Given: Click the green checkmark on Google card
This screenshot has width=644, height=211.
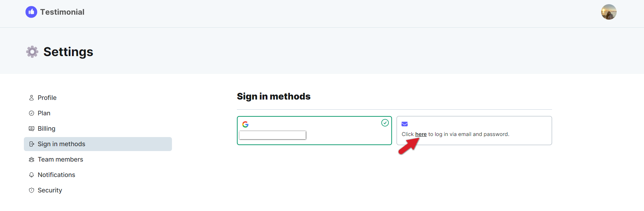Looking at the screenshot, I should click(385, 123).
